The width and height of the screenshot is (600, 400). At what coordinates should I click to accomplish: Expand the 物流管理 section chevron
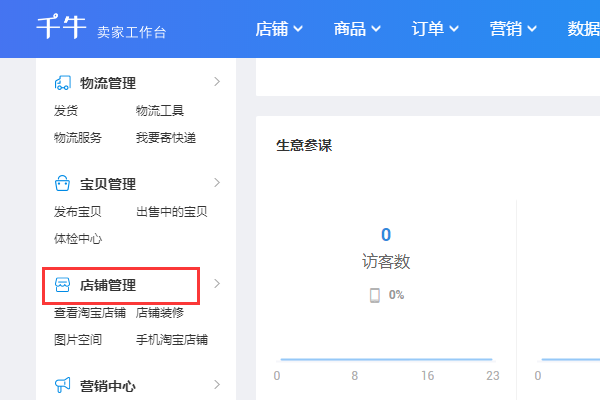pyautogui.click(x=217, y=82)
